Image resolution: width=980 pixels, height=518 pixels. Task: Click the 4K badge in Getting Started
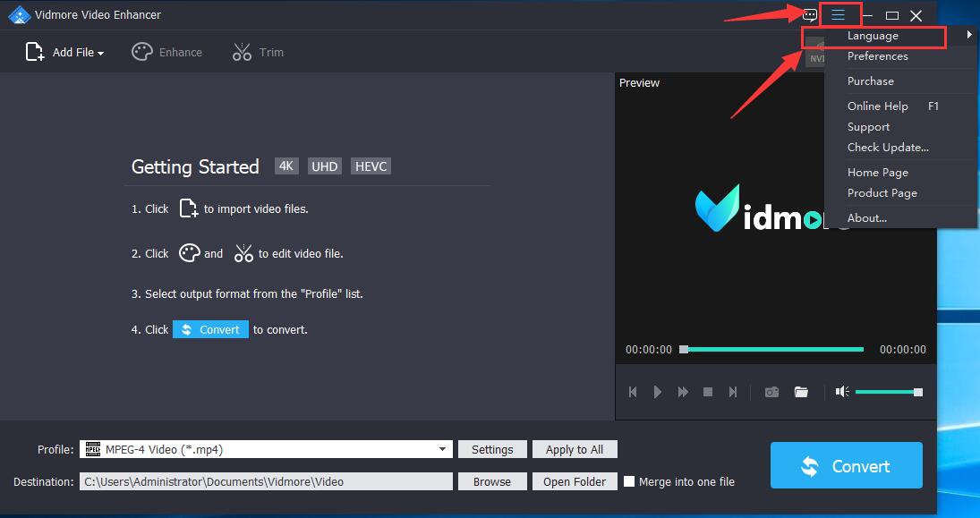(x=286, y=166)
